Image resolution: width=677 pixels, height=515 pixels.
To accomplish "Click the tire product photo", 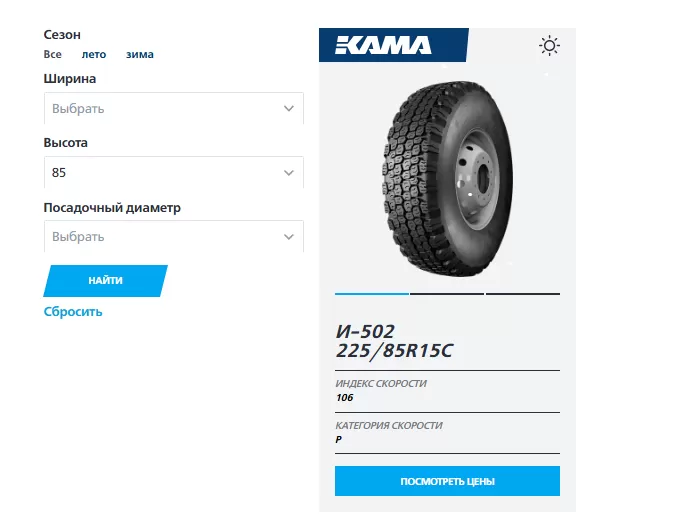I will coord(445,178).
